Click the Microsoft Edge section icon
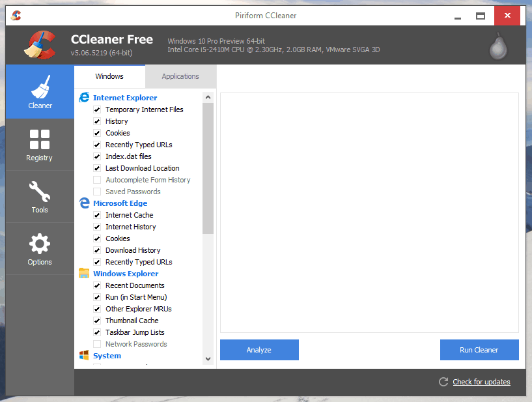This screenshot has height=402, width=532. [84, 203]
